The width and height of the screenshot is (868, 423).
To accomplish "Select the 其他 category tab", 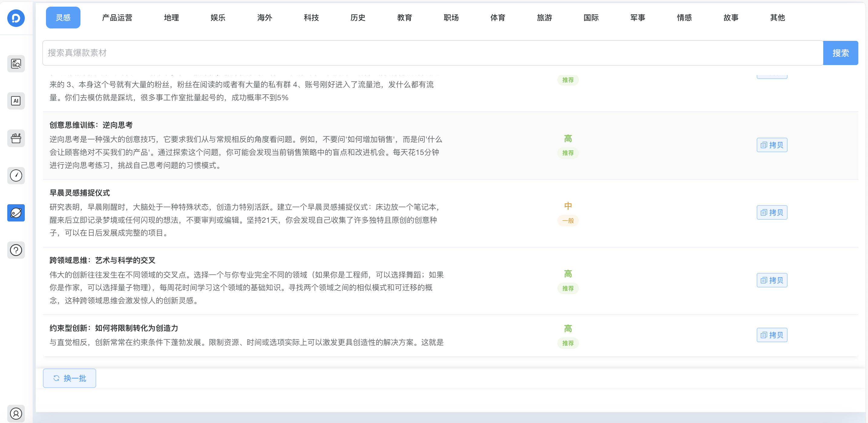I will coord(777,18).
